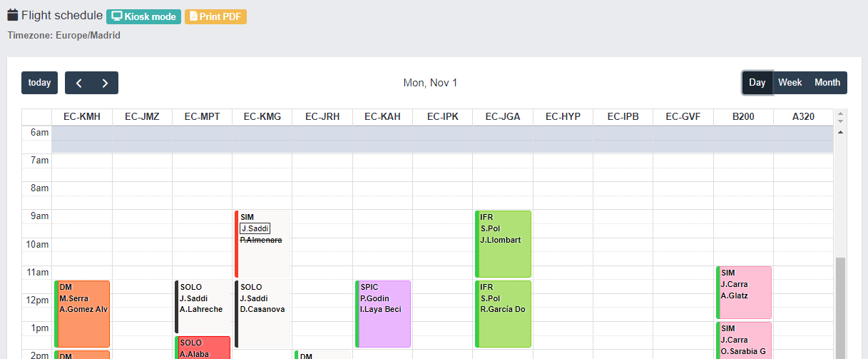Viewport: 868px width, 359px height.
Task: Click the vertical scrollbar of the calendar
Action: click(x=839, y=307)
